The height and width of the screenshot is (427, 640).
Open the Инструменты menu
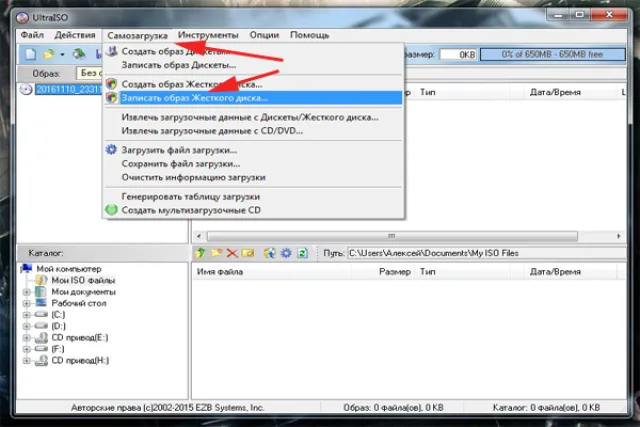click(208, 35)
